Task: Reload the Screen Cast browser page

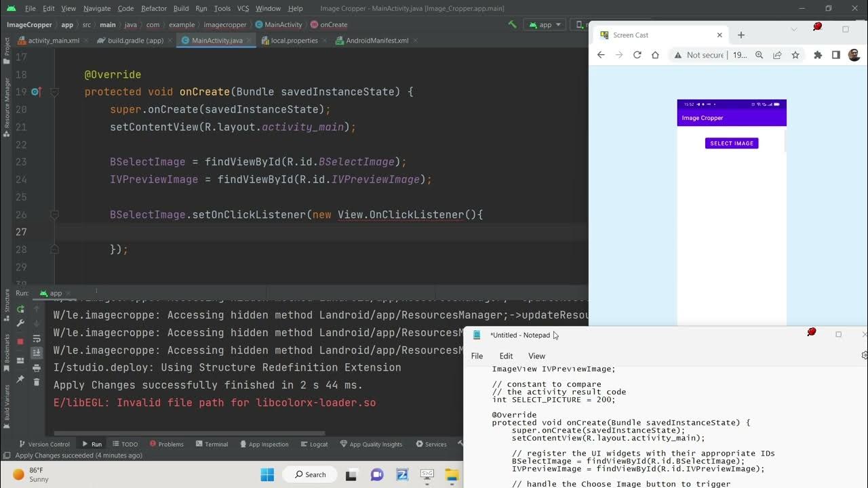Action: pyautogui.click(x=637, y=55)
